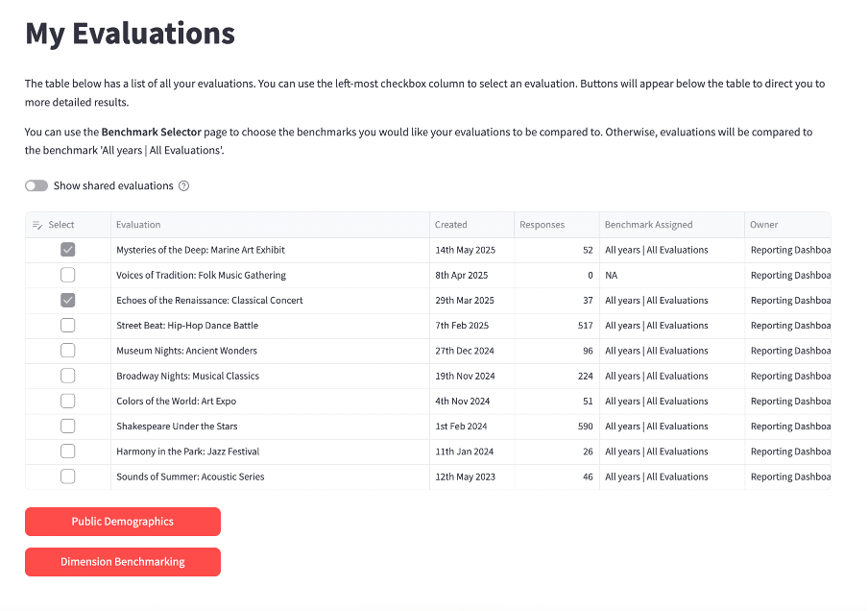This screenshot has width=868, height=611.
Task: Check the Museum Nights: Ancient Wonders row
Action: click(68, 351)
